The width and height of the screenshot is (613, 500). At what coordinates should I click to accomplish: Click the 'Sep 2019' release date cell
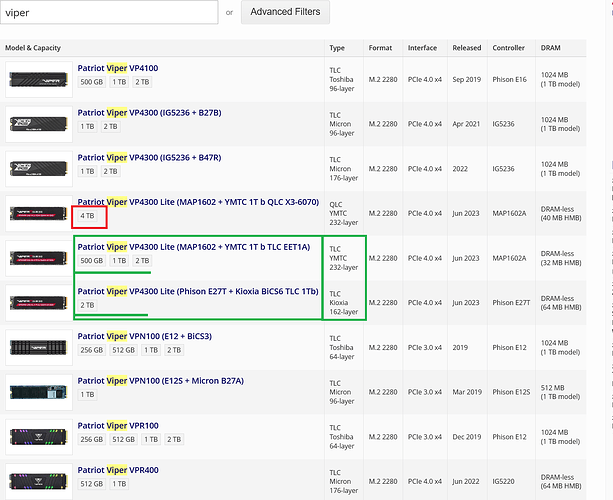(467, 79)
